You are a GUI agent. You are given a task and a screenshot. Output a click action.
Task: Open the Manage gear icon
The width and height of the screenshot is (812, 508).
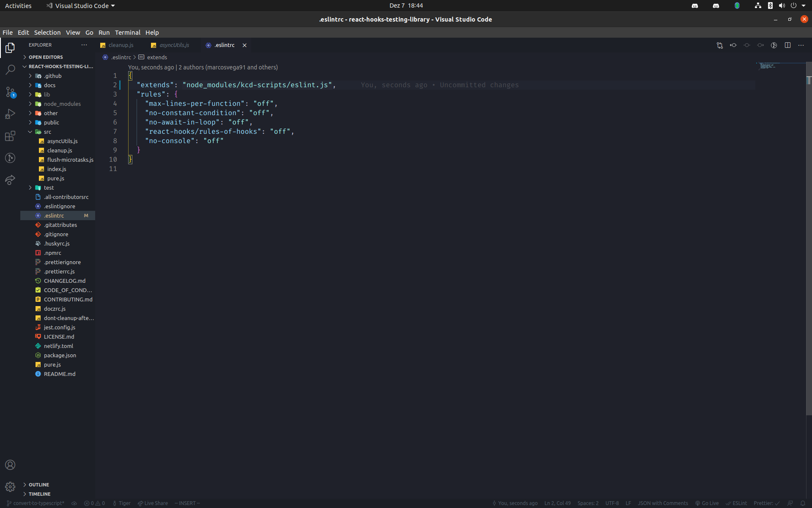pyautogui.click(x=10, y=487)
